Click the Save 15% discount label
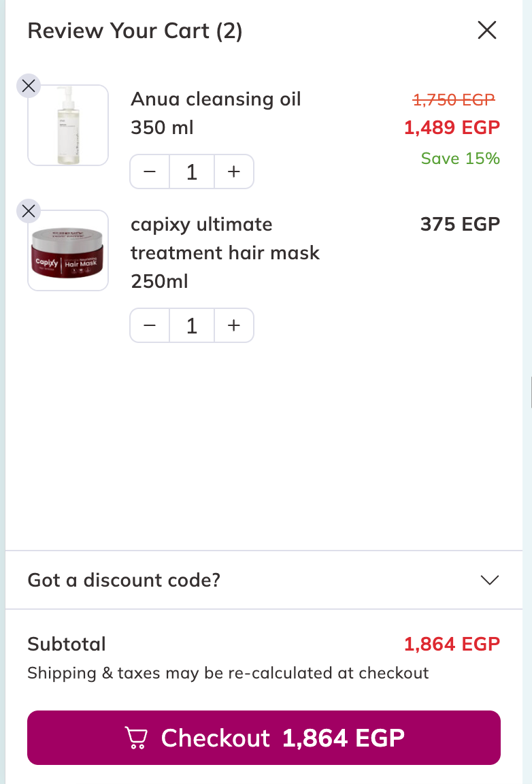Screen dimensions: 532x784 coord(460,159)
